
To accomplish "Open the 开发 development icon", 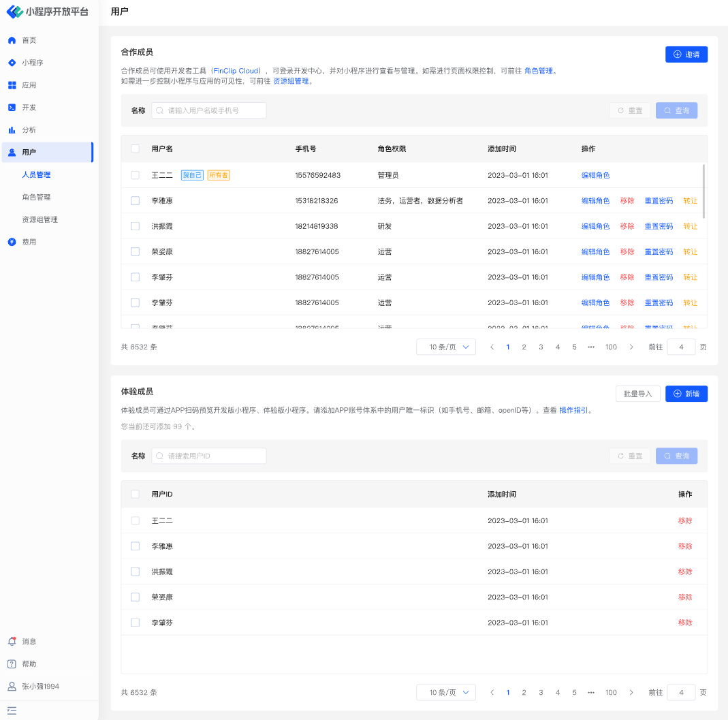I will point(12,108).
